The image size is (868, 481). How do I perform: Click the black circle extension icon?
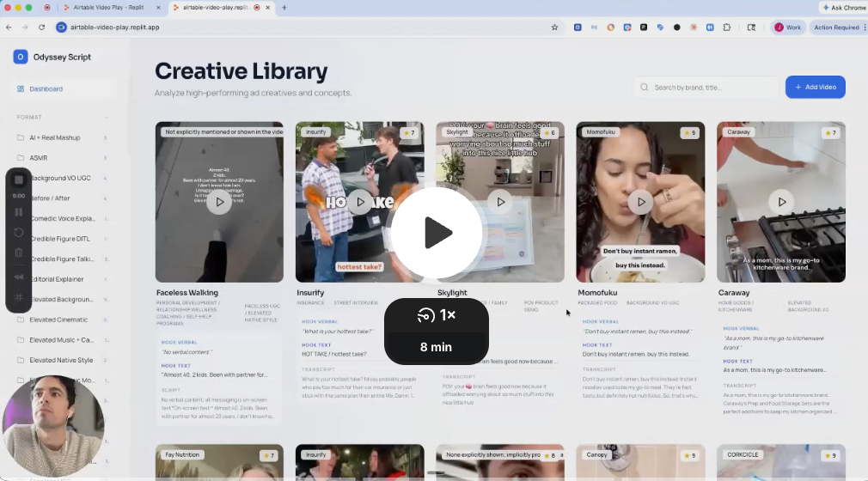pos(677,27)
